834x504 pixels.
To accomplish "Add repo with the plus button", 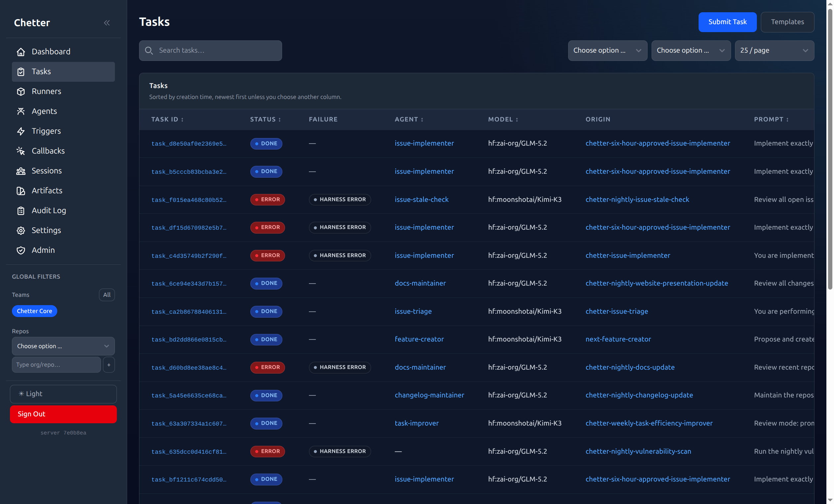I will 109,365.
